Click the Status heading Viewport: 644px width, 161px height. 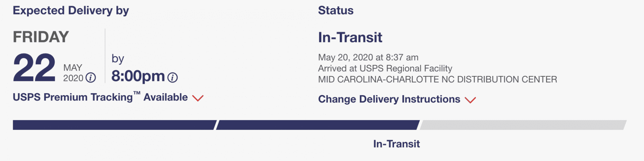click(336, 10)
